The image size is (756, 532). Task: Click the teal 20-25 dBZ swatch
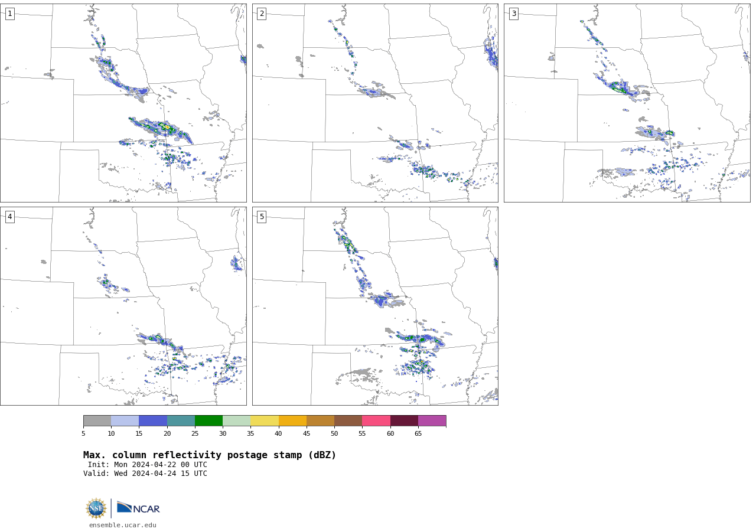[181, 421]
